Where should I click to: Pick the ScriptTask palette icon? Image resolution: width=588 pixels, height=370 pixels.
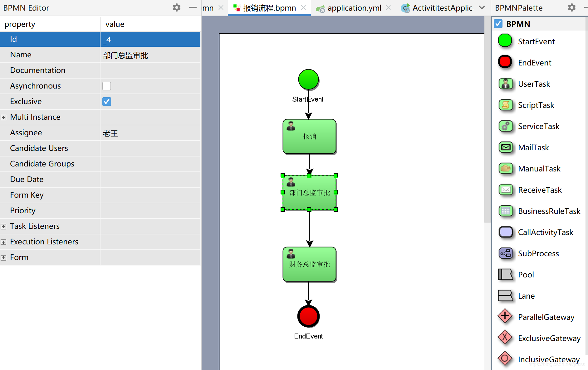tap(506, 105)
